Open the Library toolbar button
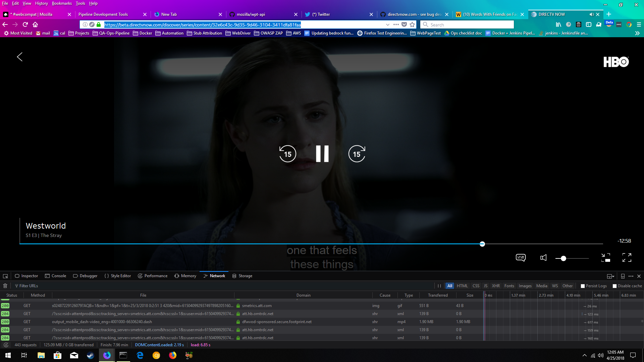 pyautogui.click(x=558, y=24)
